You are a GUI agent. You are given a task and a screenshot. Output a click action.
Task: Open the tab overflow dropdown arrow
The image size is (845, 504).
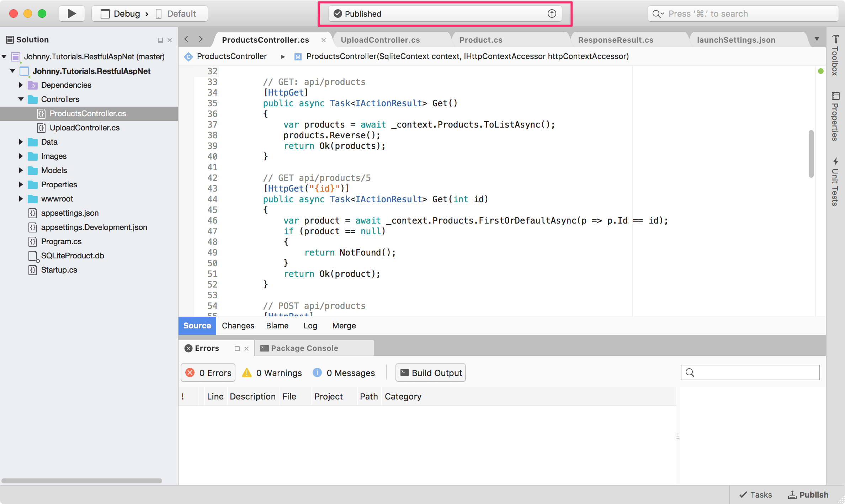(x=817, y=39)
